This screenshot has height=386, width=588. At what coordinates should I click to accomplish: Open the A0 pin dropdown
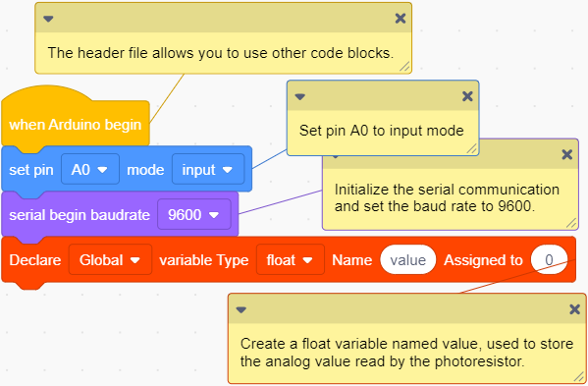(x=90, y=170)
